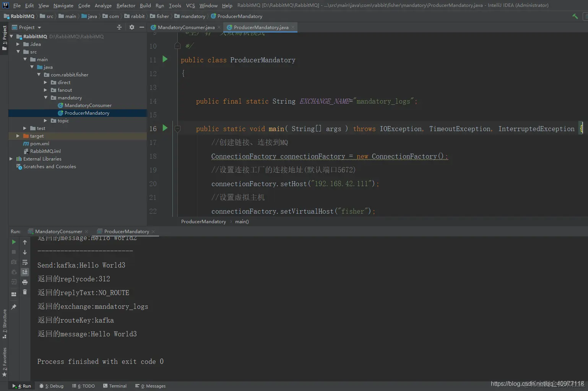Click the main() breadcrumb below the editor
588x391 pixels.
(242, 222)
